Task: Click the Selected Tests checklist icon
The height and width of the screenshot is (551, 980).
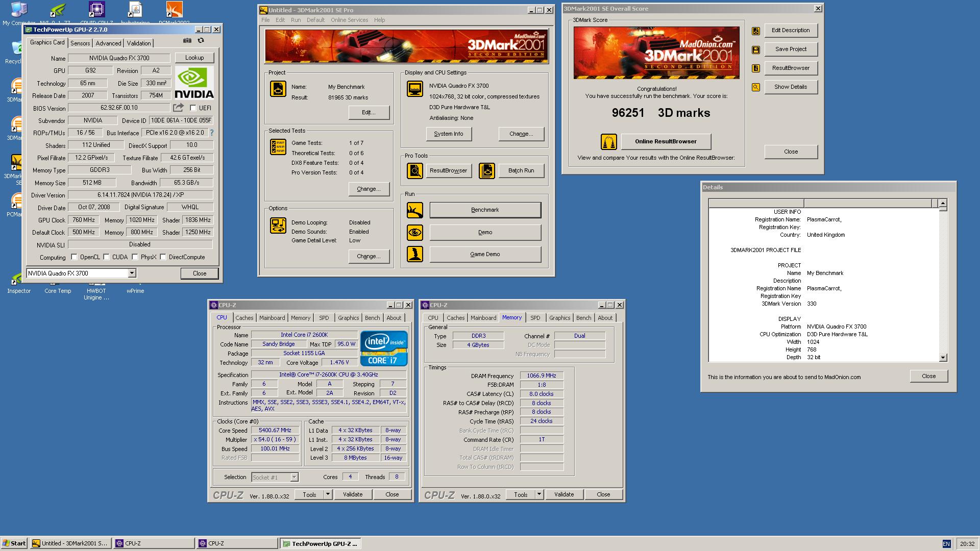Action: 278,147
